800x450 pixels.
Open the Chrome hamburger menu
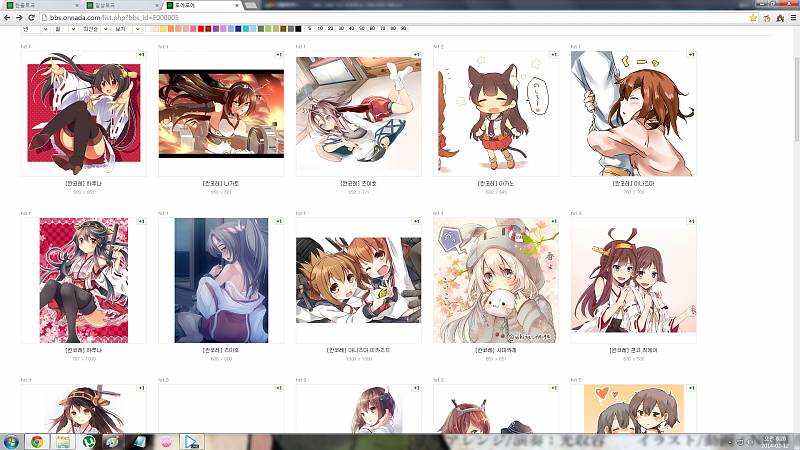[790, 17]
